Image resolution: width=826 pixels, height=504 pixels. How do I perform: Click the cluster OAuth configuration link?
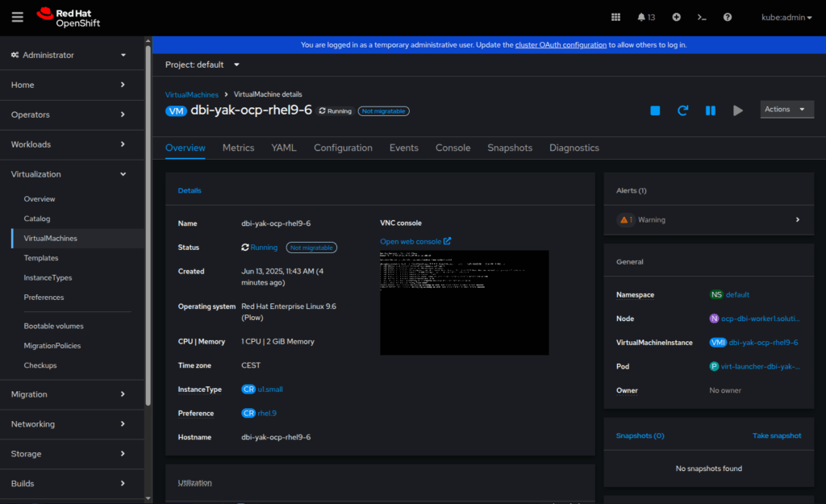click(x=561, y=45)
